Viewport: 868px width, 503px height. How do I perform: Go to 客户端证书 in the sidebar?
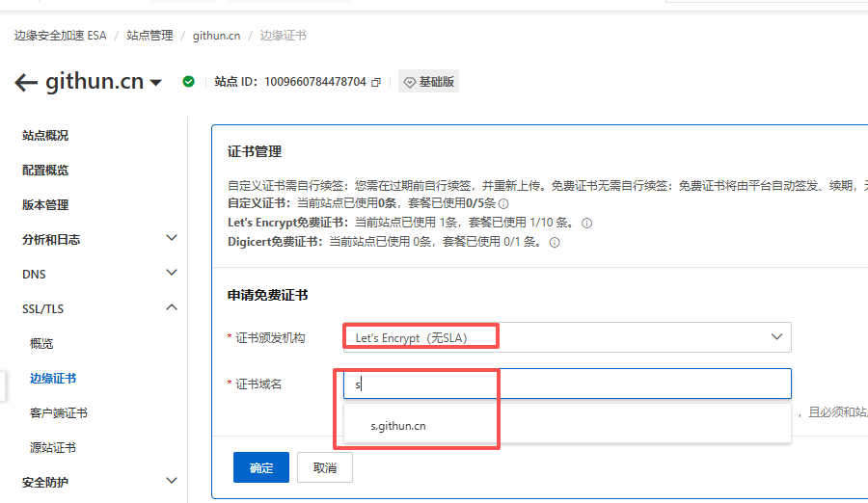pyautogui.click(x=59, y=413)
